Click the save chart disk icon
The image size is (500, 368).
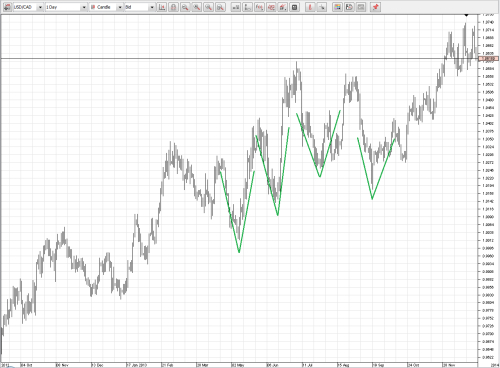tap(349, 7)
